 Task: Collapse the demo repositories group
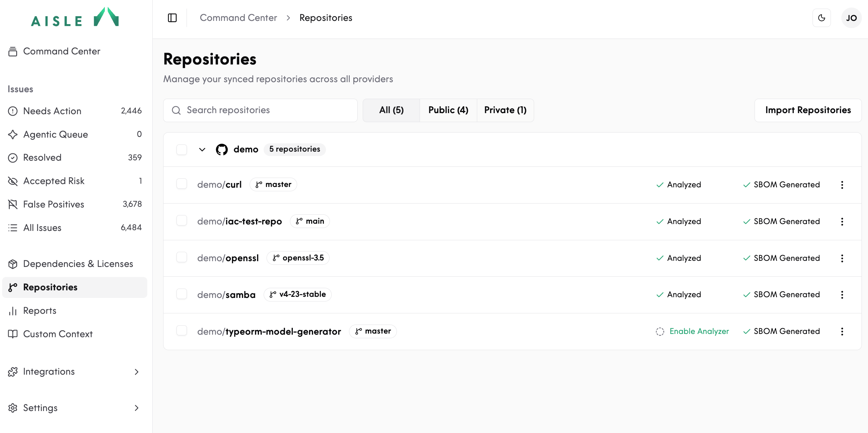pyautogui.click(x=202, y=149)
